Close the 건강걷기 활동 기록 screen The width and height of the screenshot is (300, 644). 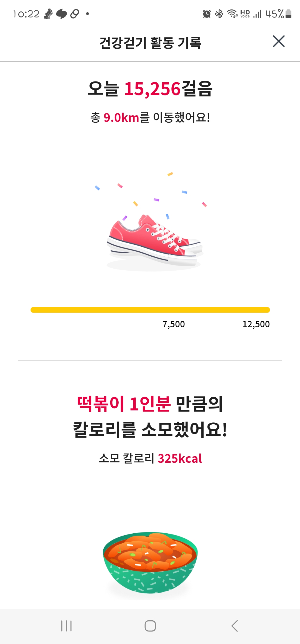tap(279, 41)
